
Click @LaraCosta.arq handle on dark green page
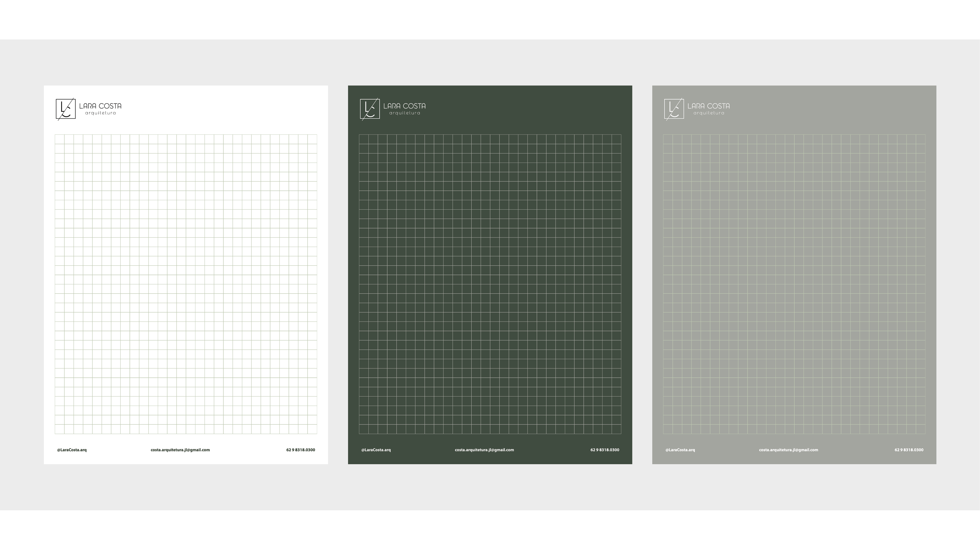click(x=376, y=450)
